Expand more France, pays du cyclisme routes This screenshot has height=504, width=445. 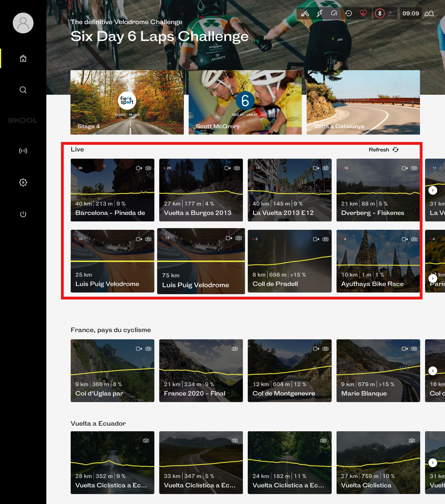pyautogui.click(x=433, y=371)
